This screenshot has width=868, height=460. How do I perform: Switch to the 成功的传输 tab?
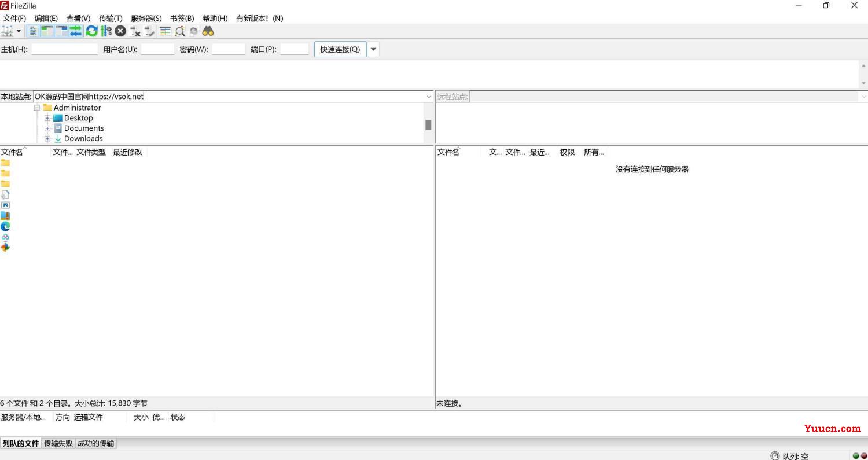(96, 443)
